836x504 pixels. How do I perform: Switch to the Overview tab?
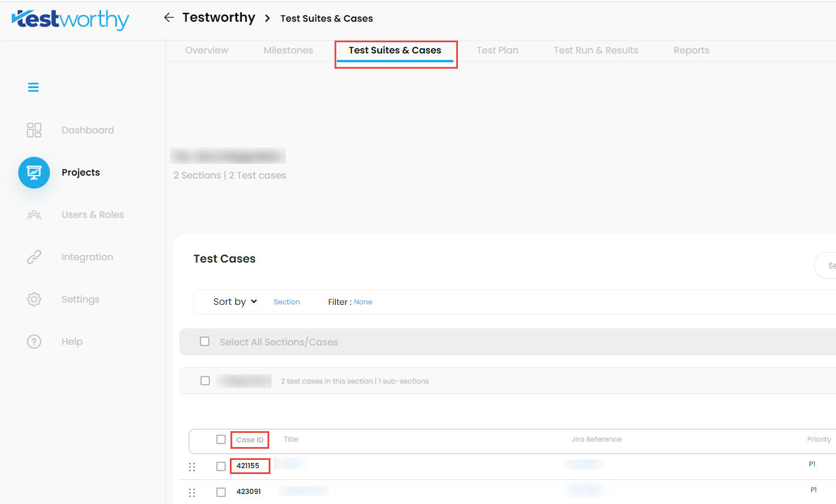coord(206,50)
